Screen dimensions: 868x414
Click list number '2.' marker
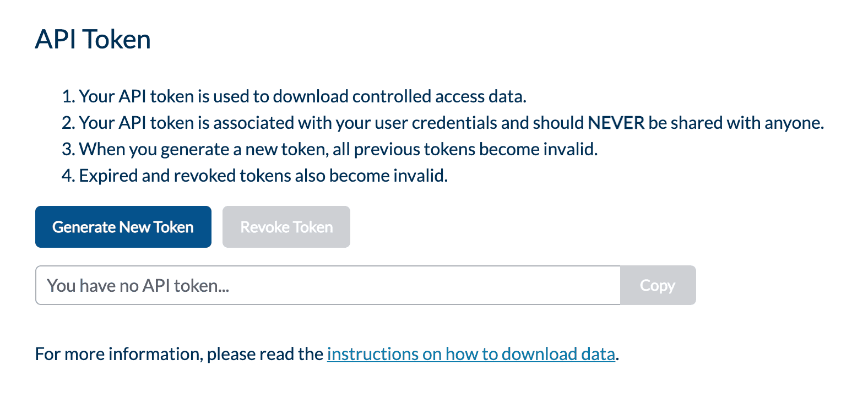click(x=68, y=123)
